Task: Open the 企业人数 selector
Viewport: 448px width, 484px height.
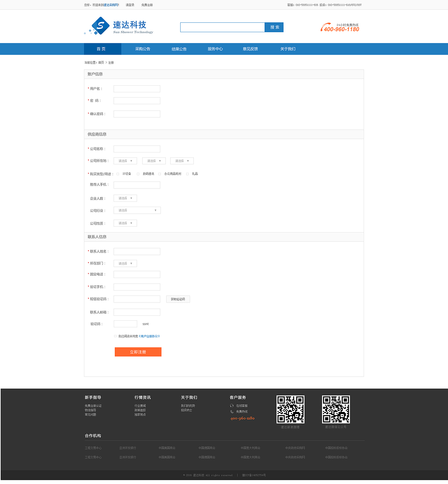Action: coord(125,198)
